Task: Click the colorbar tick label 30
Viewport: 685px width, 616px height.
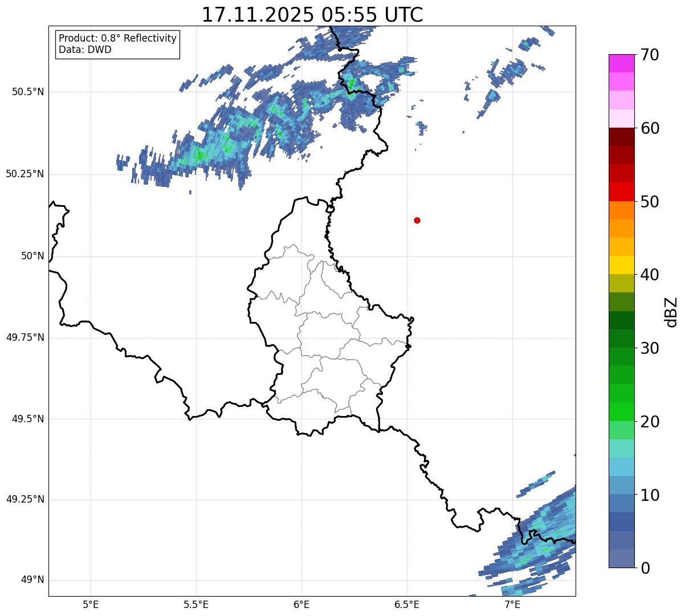Action: click(x=650, y=348)
